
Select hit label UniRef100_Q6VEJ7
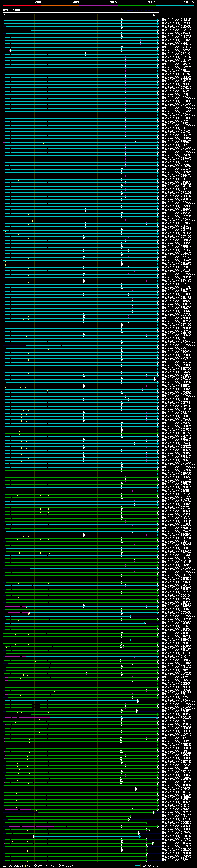(x=177, y=88)
